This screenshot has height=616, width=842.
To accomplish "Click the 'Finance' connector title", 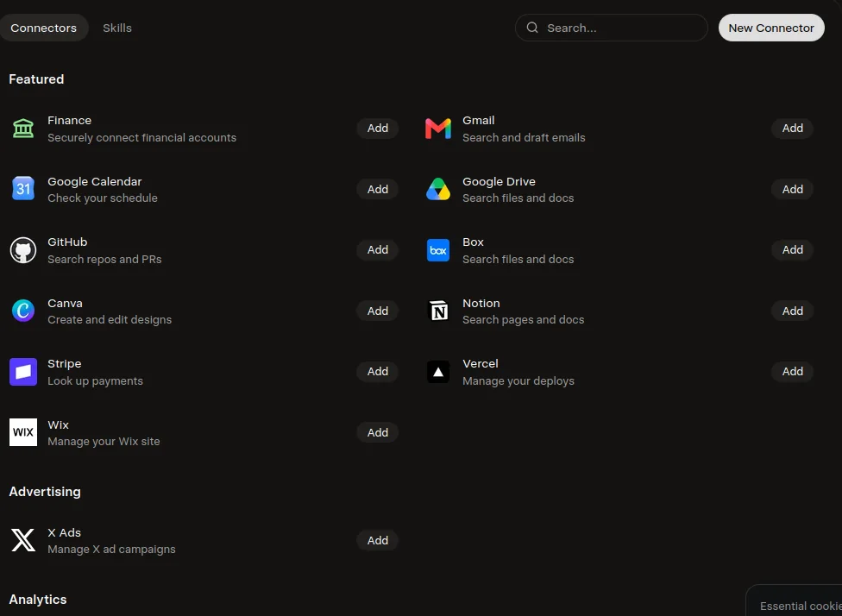I will click(x=69, y=120).
